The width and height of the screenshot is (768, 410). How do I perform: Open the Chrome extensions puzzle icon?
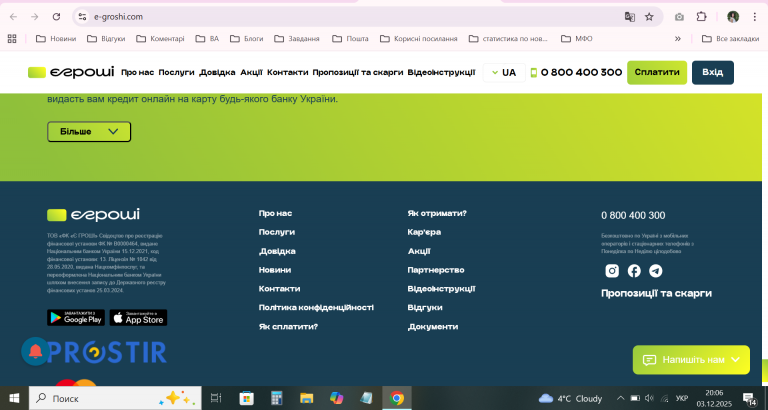[701, 17]
